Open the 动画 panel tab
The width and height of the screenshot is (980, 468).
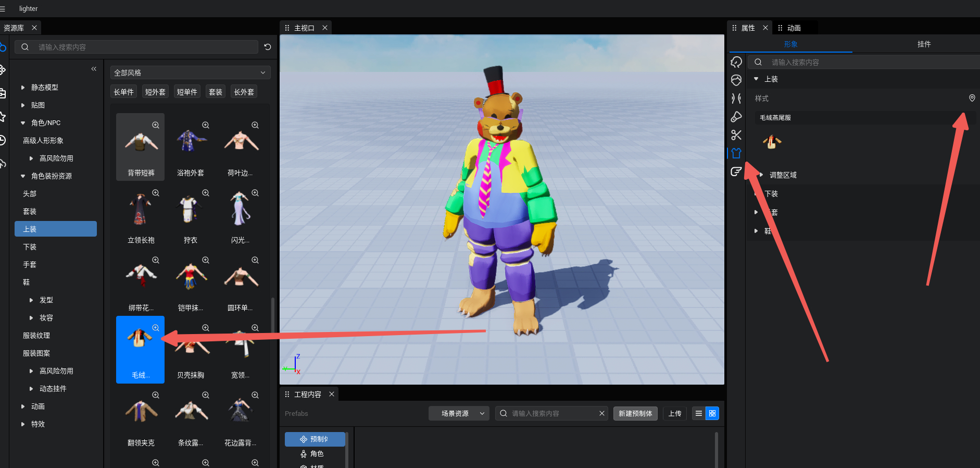795,28
